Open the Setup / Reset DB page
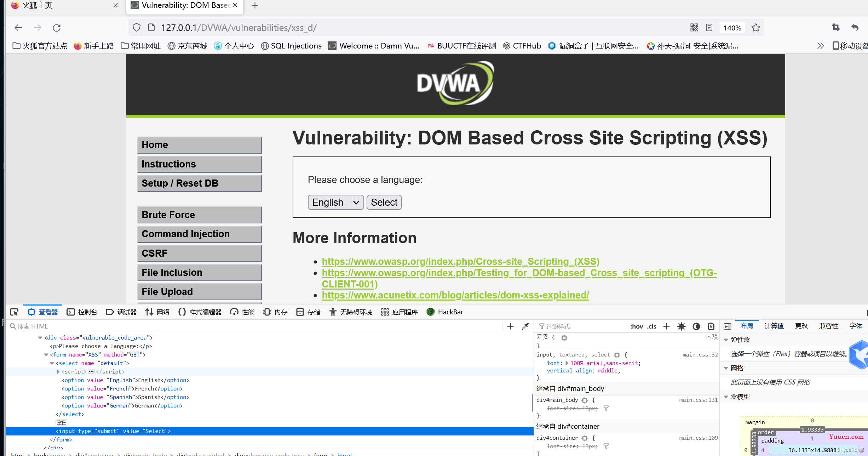This screenshot has width=868, height=456. (x=199, y=183)
